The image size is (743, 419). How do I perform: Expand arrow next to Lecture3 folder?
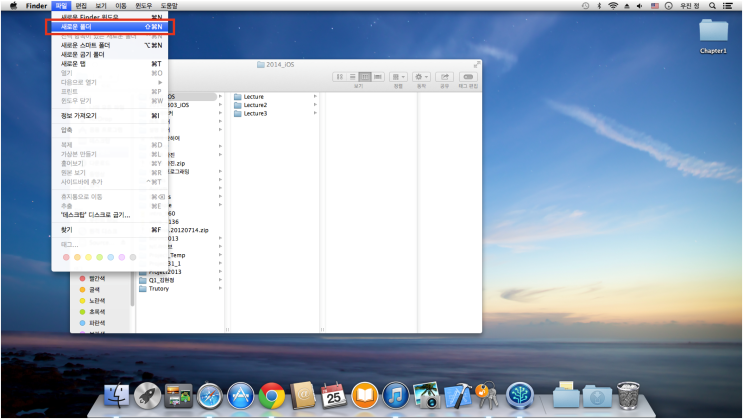click(x=315, y=114)
